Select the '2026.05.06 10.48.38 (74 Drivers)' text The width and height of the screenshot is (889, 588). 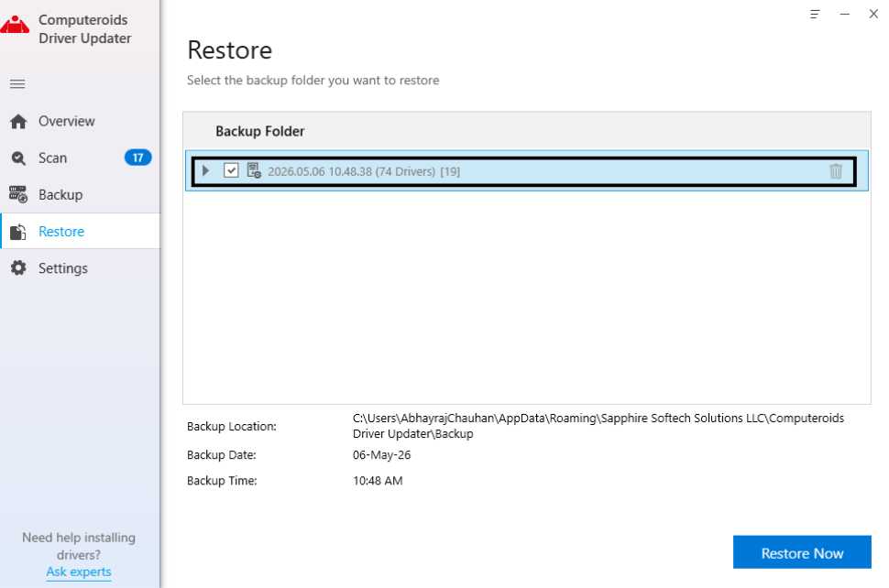(x=352, y=171)
